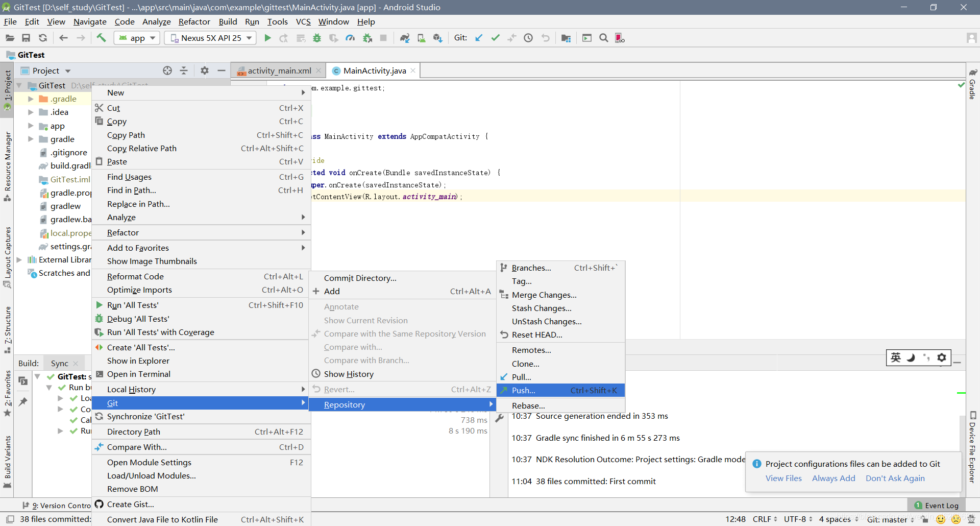Click the Scroll from Source target icon

click(x=167, y=70)
